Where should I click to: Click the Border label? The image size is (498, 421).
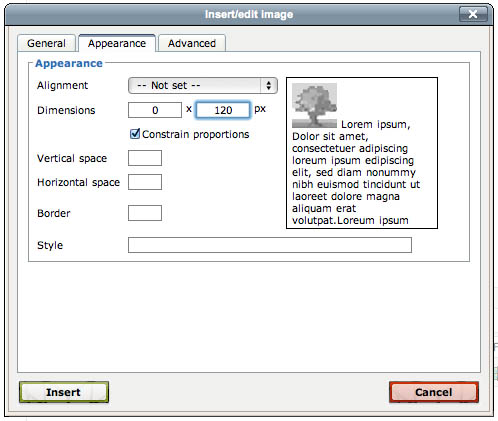pyautogui.click(x=54, y=213)
